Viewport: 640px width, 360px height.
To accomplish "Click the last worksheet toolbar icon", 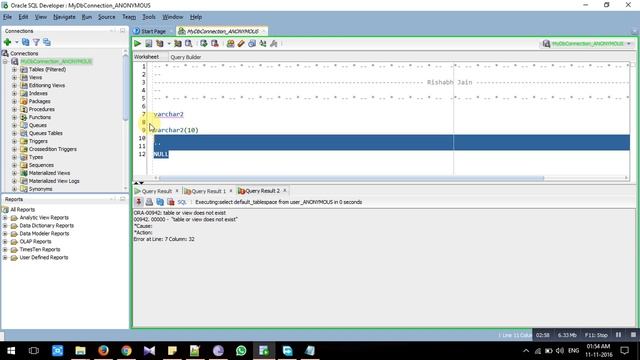I will (274, 43).
